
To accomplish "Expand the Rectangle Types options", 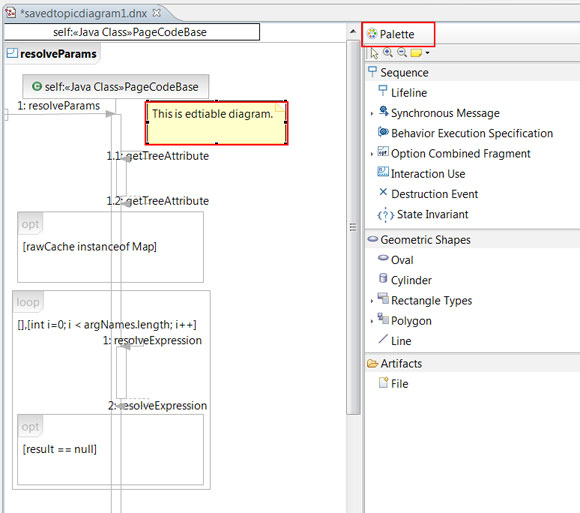I will coord(372,301).
